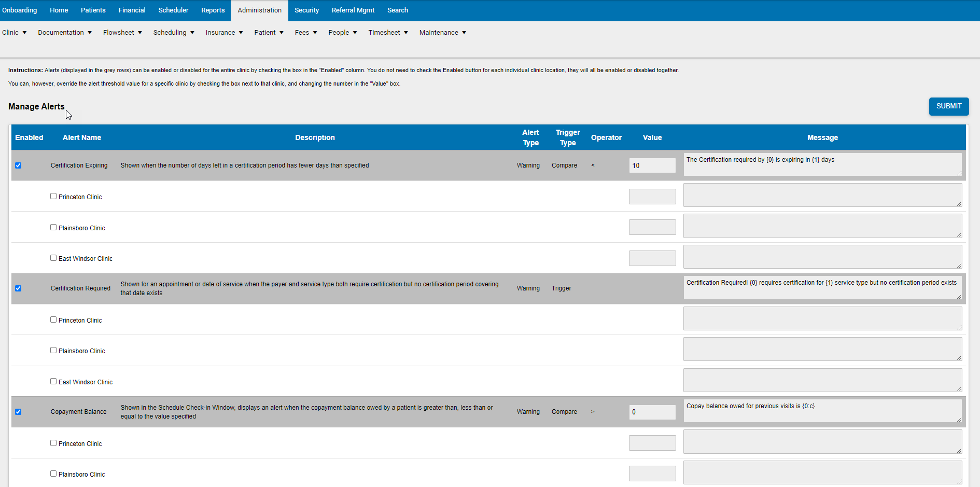This screenshot has height=487, width=980.
Task: Disable the Certification Expiring alert
Action: click(19, 165)
